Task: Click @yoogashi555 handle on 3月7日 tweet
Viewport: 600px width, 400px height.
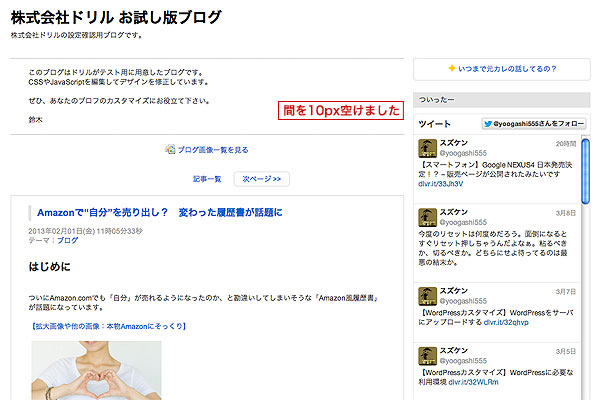Action: [x=463, y=301]
